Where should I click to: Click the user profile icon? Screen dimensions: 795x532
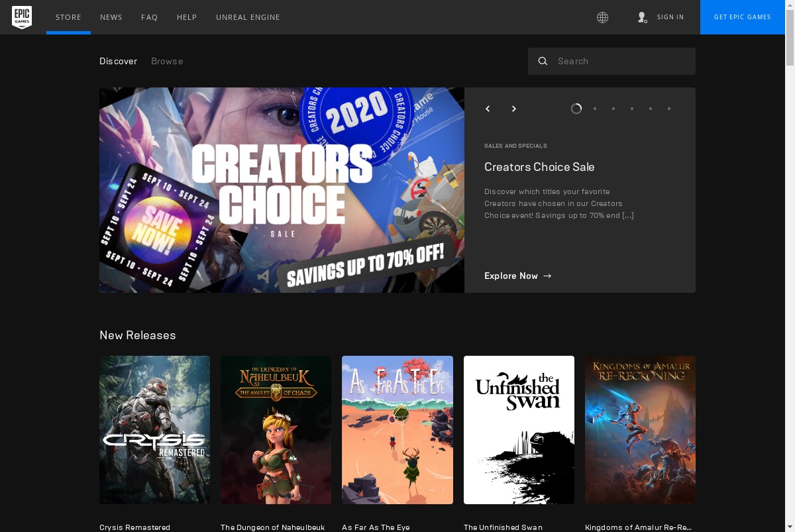(642, 17)
